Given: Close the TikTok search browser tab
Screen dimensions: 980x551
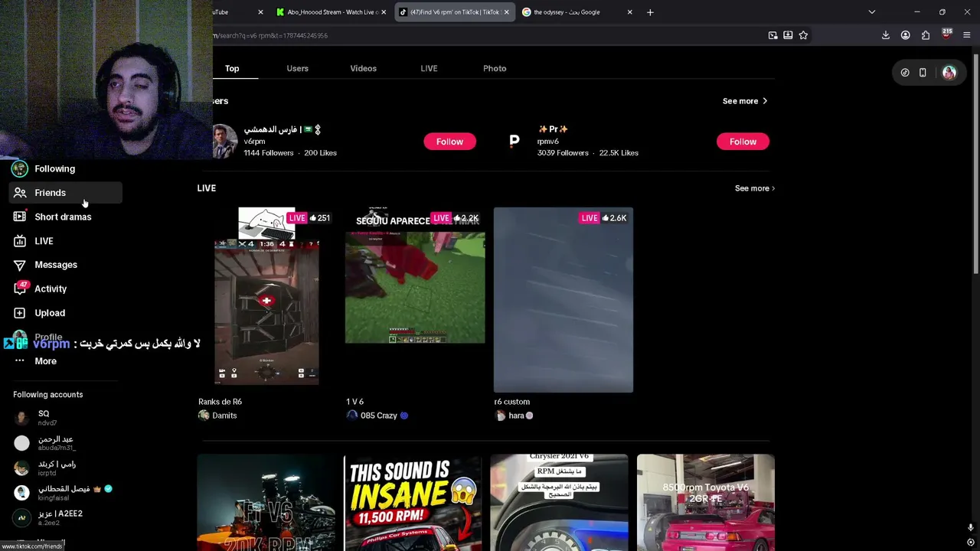Looking at the screenshot, I should tap(506, 12).
